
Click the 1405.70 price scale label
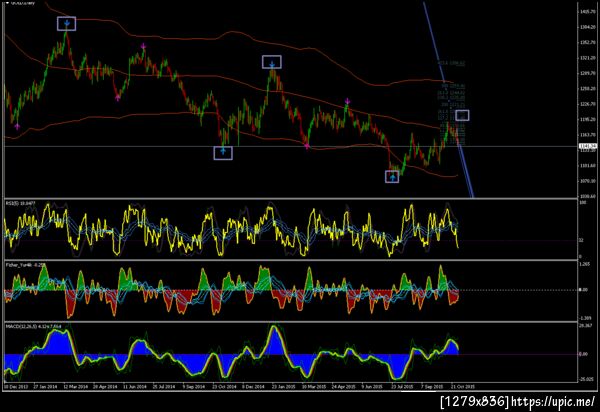[x=589, y=12]
